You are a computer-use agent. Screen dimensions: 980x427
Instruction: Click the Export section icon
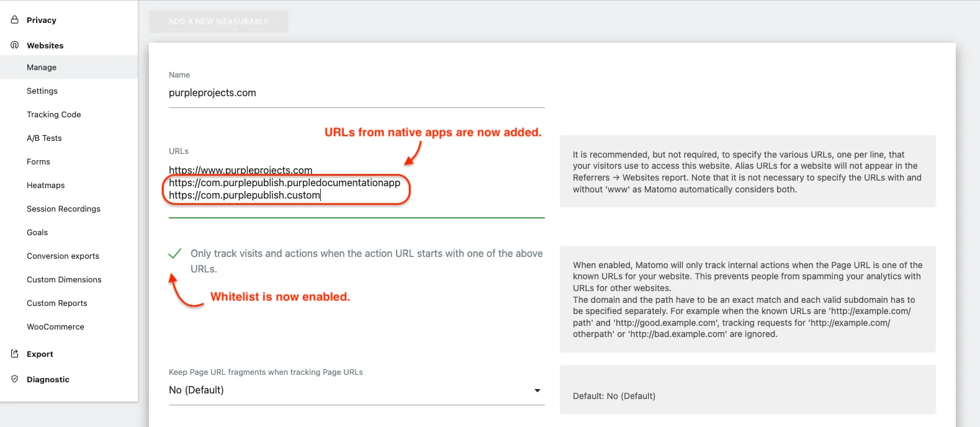[x=15, y=354]
